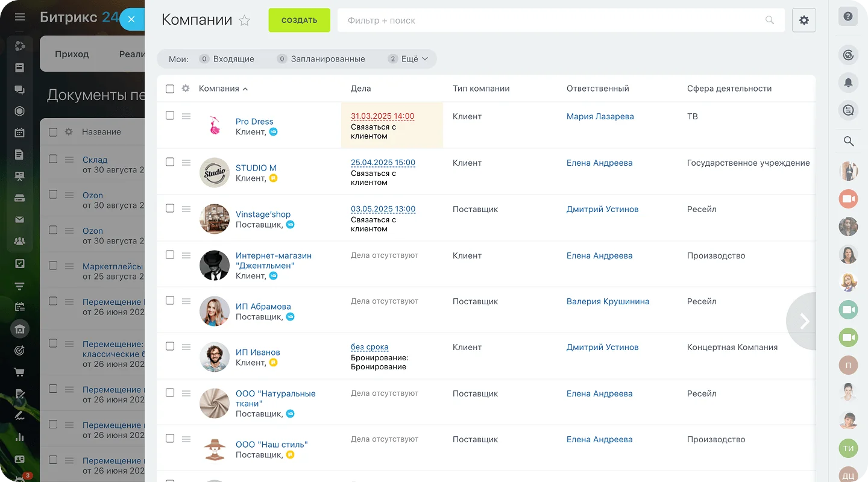The height and width of the screenshot is (482, 868).
Task: Click the magnifier search icon in right sidebar
Action: coord(848,142)
